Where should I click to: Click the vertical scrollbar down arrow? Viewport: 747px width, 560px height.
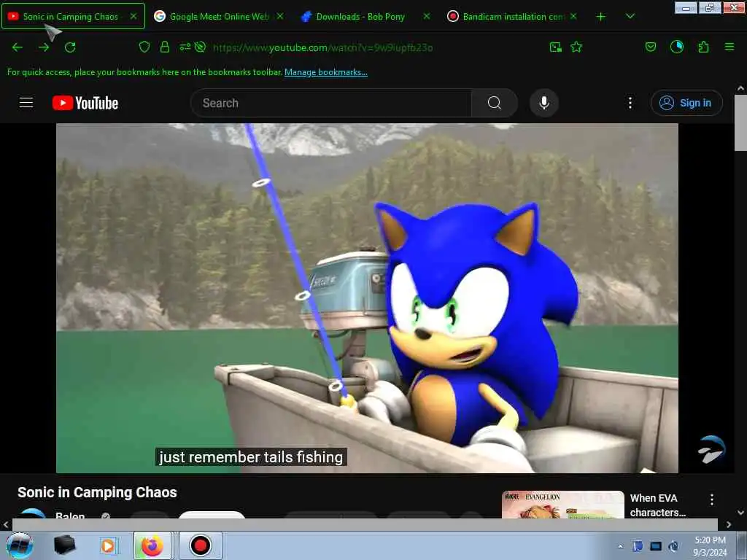pos(740,513)
